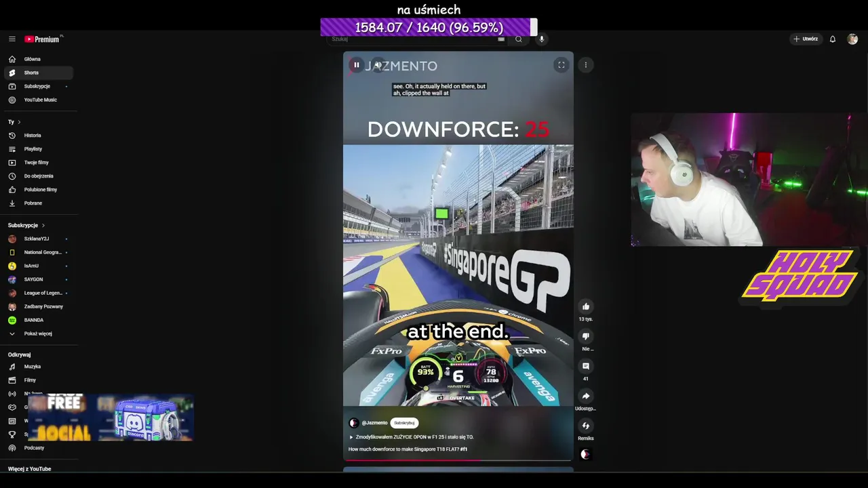Open the three-dot more options menu
The height and width of the screenshot is (488, 868).
[586, 65]
